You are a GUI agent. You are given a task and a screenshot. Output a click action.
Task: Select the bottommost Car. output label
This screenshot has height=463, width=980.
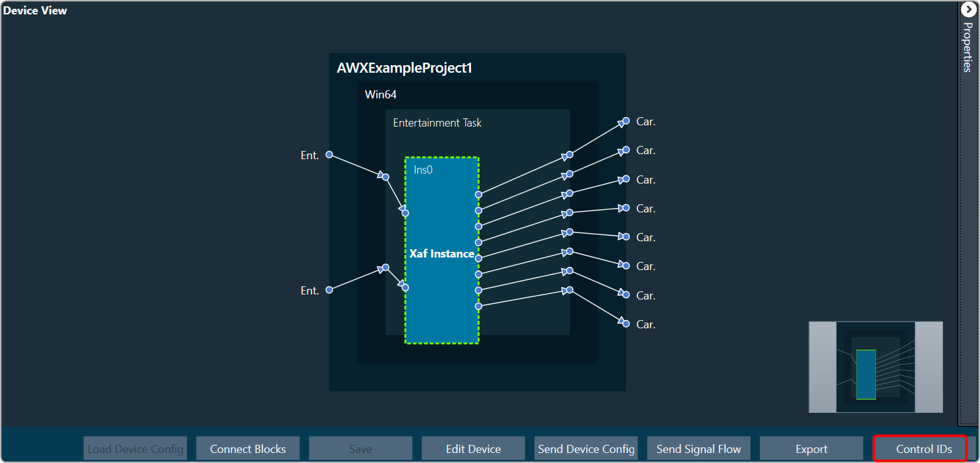click(646, 325)
